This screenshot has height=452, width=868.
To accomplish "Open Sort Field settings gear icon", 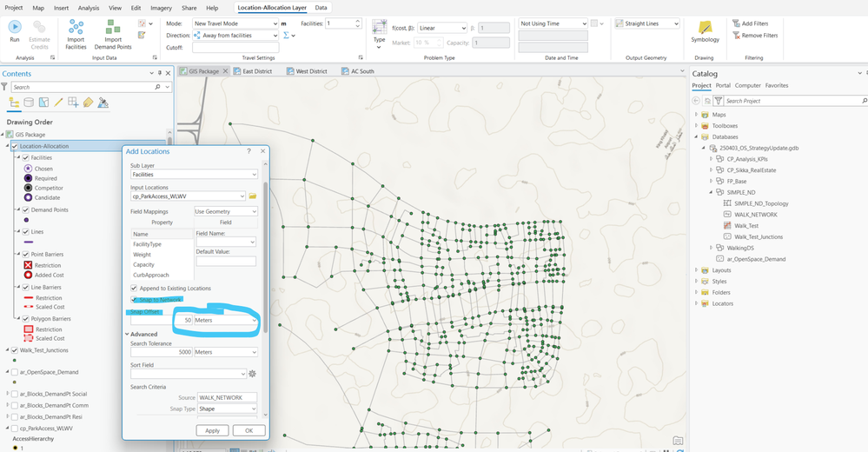I will coord(253,374).
